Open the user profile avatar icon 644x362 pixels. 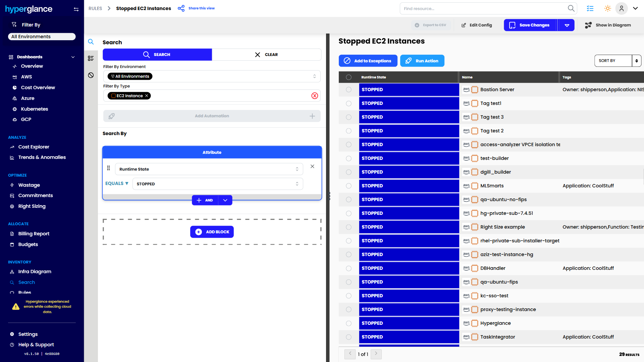click(621, 8)
